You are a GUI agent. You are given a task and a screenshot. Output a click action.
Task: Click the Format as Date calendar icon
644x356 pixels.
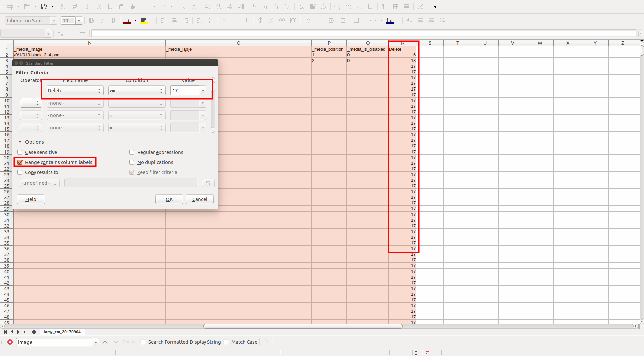click(293, 21)
